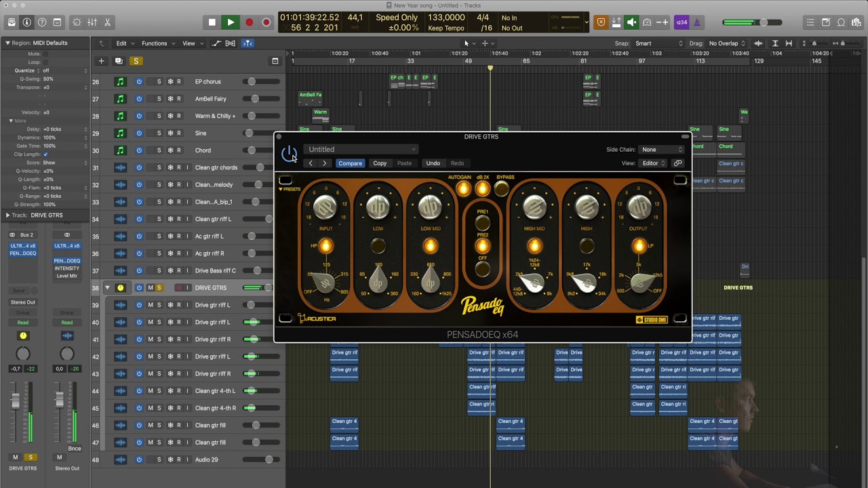Open Smart Controls dial icon
Image resolution: width=868 pixels, height=488 pixels.
(x=77, y=22)
